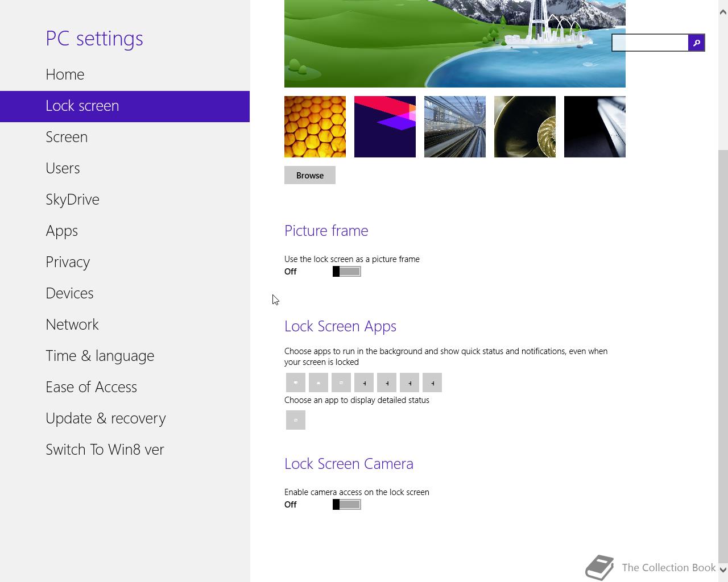Click the Lock Screen Camera heading

pyautogui.click(x=349, y=464)
